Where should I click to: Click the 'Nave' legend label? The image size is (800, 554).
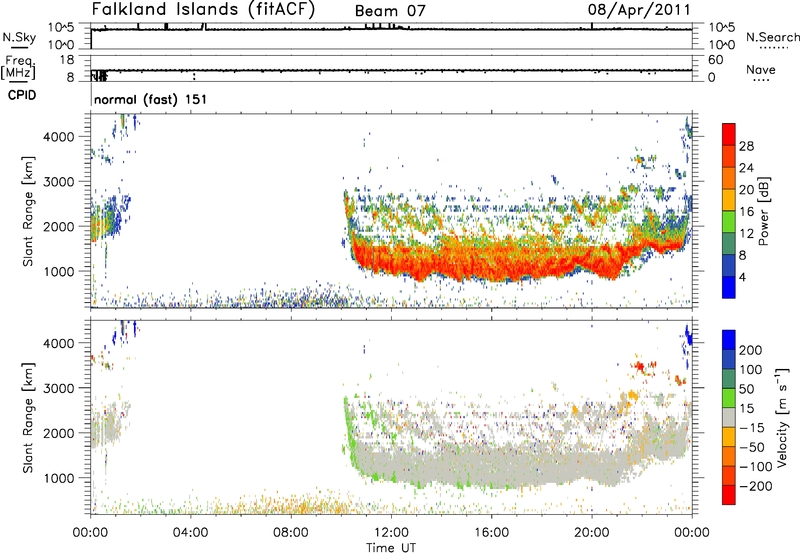point(761,69)
